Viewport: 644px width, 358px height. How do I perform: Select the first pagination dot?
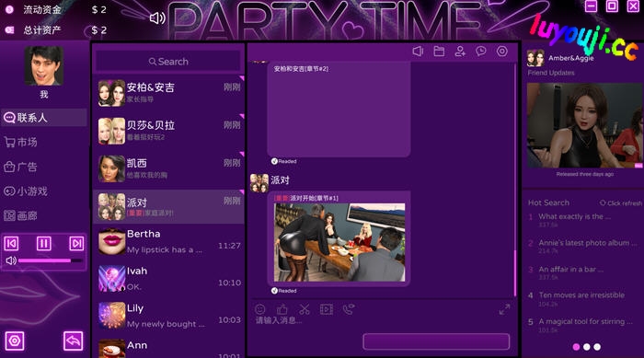576,347
